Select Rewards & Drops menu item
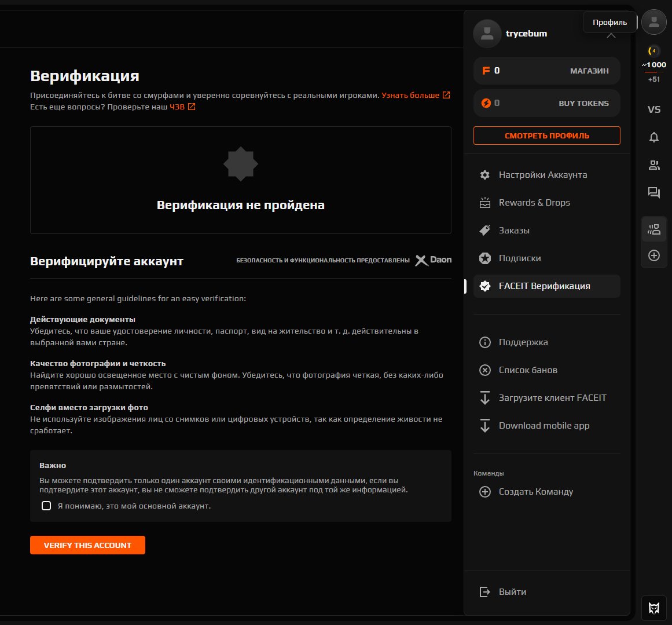This screenshot has height=625, width=672. pyautogui.click(x=534, y=203)
